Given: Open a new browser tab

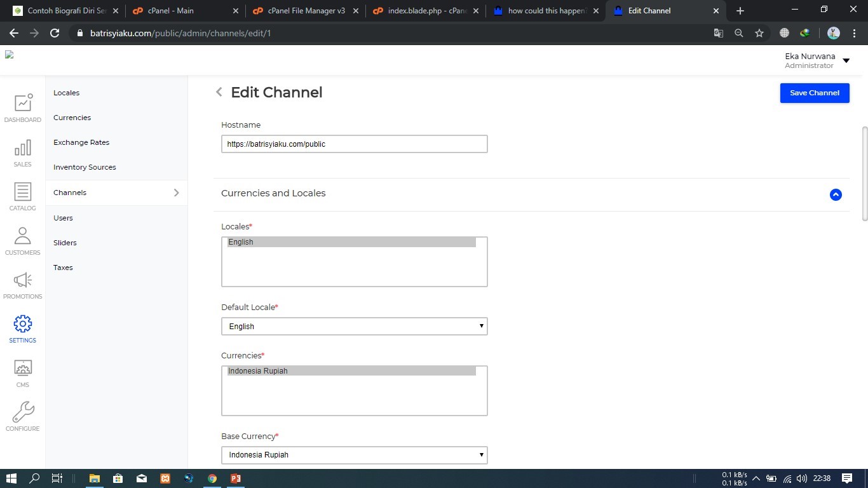Looking at the screenshot, I should click(x=740, y=11).
